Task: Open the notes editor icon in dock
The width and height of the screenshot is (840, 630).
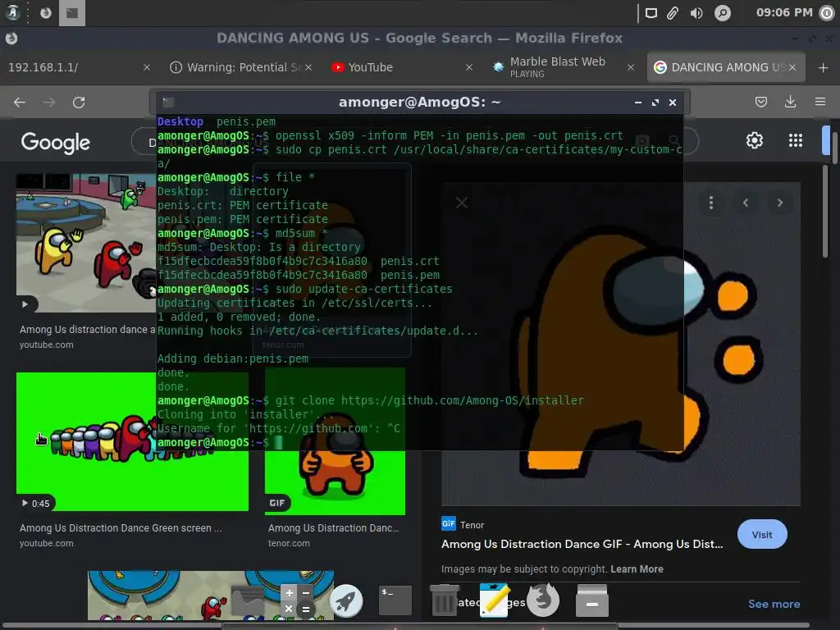Action: tap(493, 600)
